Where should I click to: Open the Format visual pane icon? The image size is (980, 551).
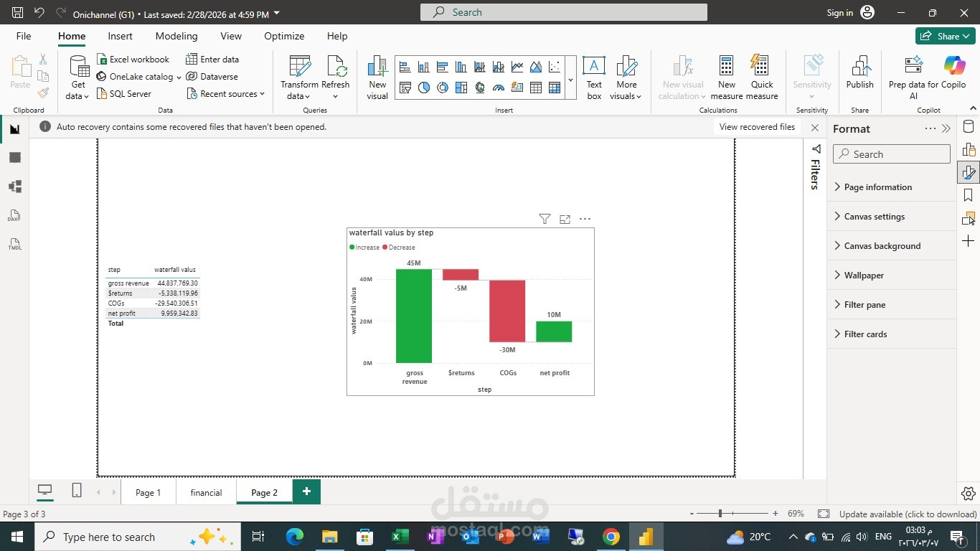coord(969,171)
